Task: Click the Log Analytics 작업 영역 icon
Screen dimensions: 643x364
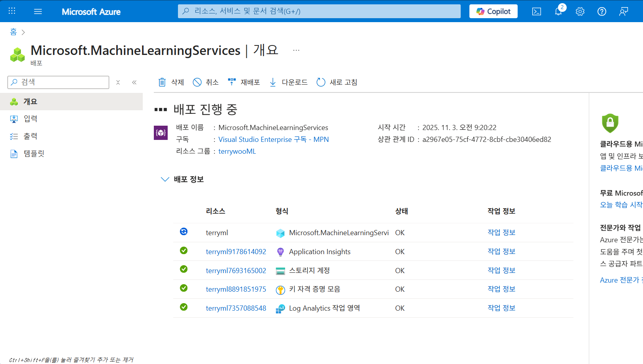Action: coord(280,309)
